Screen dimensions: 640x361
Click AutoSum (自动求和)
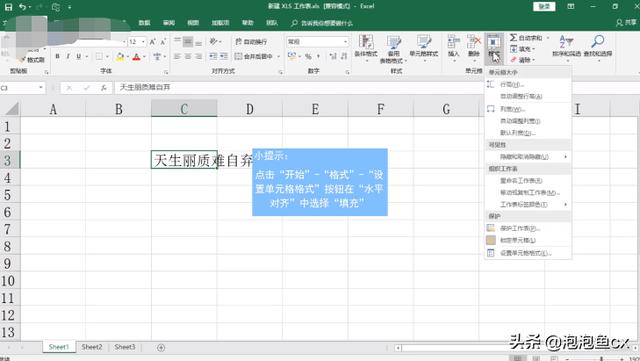coord(526,38)
